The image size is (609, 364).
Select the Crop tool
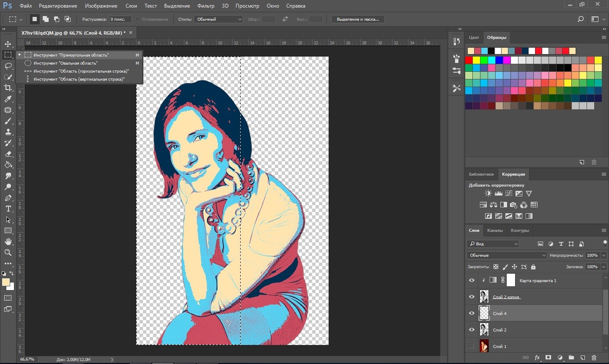click(x=8, y=87)
